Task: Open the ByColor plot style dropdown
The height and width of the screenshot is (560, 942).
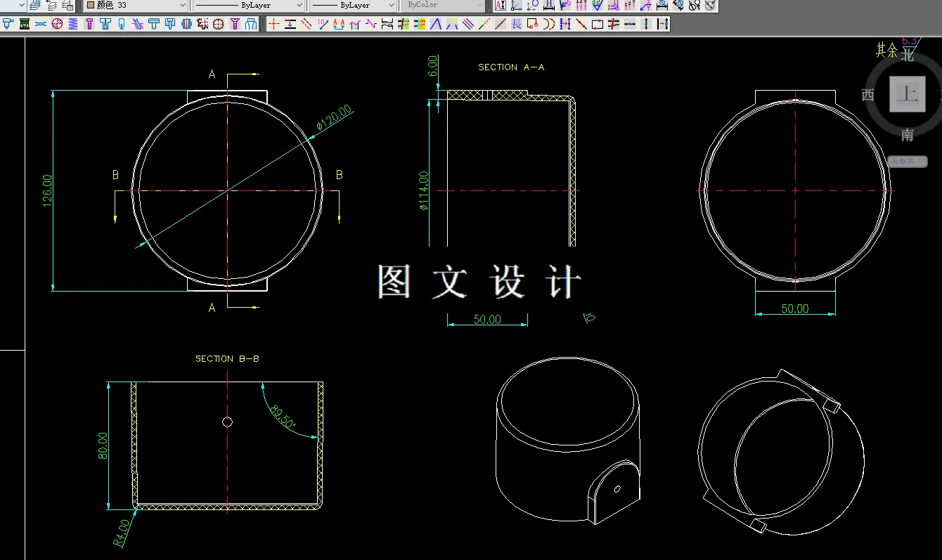Action: (x=443, y=5)
